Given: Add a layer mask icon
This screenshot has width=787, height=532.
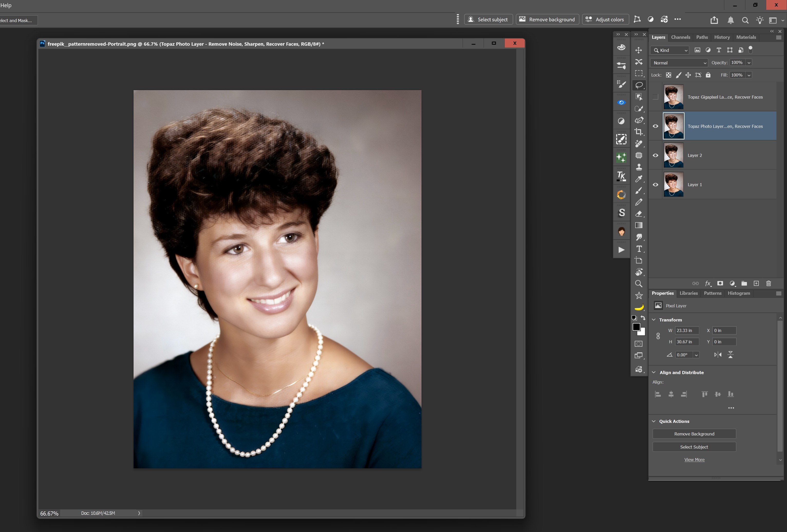Looking at the screenshot, I should click(720, 283).
